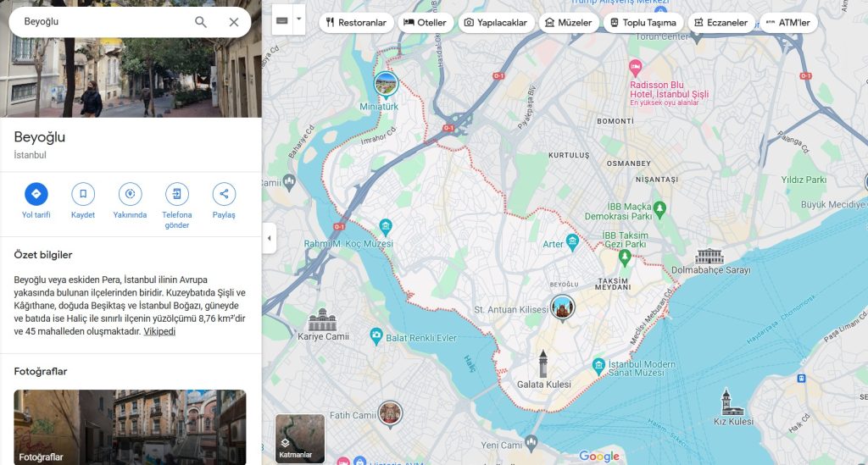Click the Torun Center map pin

click(697, 38)
